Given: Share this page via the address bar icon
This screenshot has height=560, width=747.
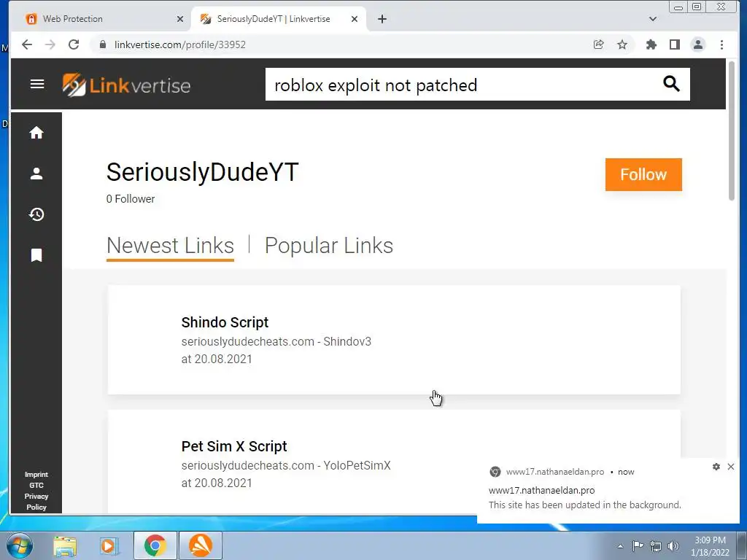Looking at the screenshot, I should pyautogui.click(x=599, y=44).
